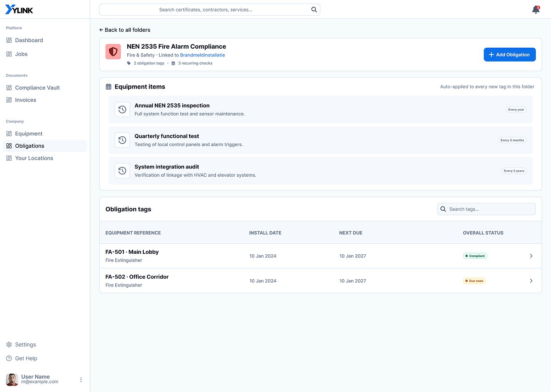Expand the FA-501 Main Lobby row chevron

pos(531,256)
